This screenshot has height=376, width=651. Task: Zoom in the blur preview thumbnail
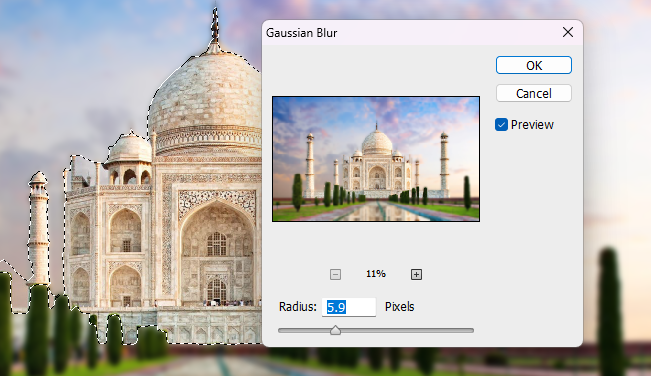click(416, 274)
